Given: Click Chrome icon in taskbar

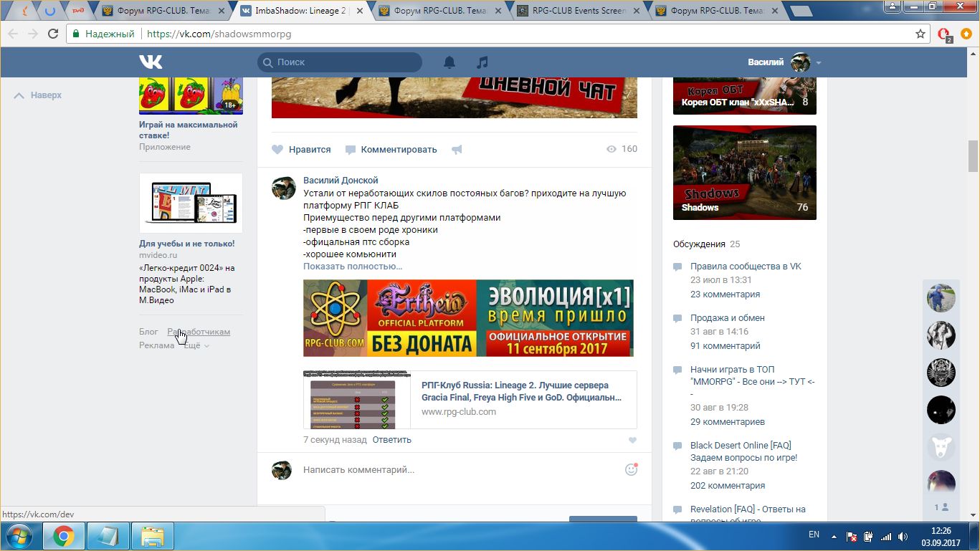Looking at the screenshot, I should pos(63,536).
